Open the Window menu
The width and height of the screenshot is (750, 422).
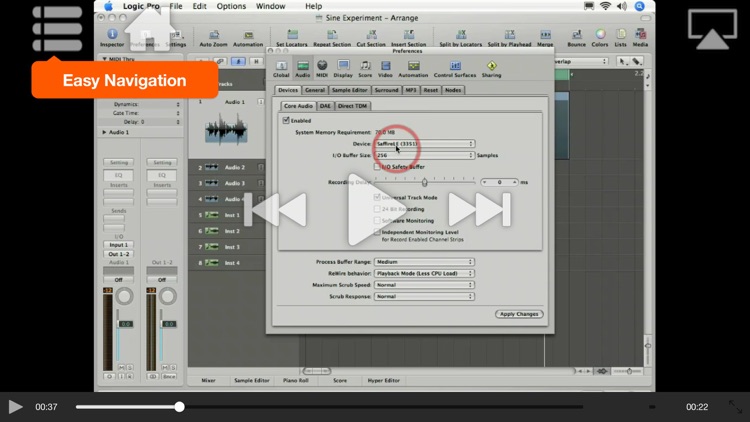tap(270, 6)
